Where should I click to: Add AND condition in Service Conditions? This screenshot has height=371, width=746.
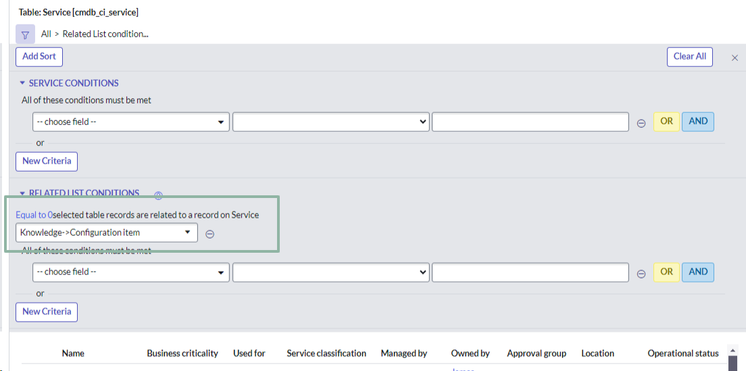click(698, 121)
